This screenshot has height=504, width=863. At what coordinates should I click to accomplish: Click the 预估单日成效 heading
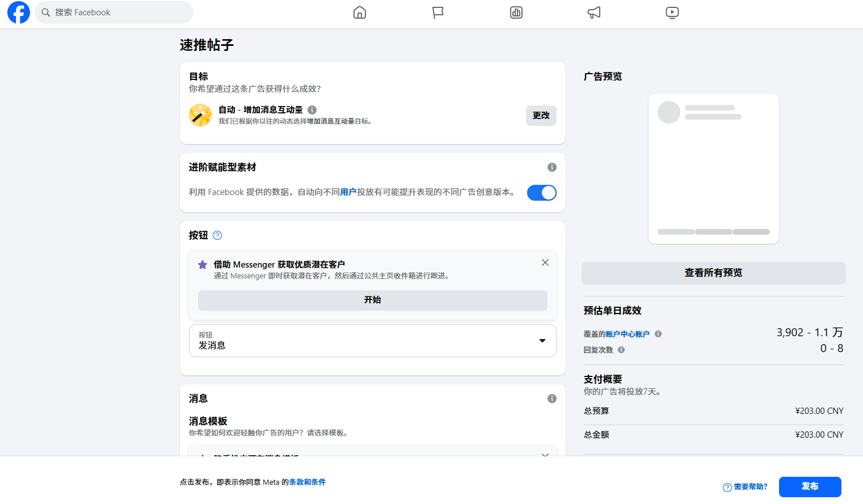pos(613,311)
